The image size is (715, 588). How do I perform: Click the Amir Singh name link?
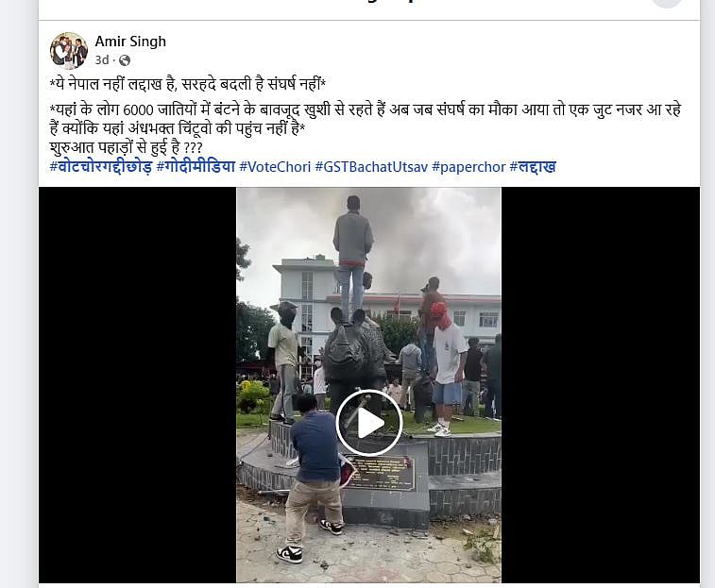[x=130, y=42]
